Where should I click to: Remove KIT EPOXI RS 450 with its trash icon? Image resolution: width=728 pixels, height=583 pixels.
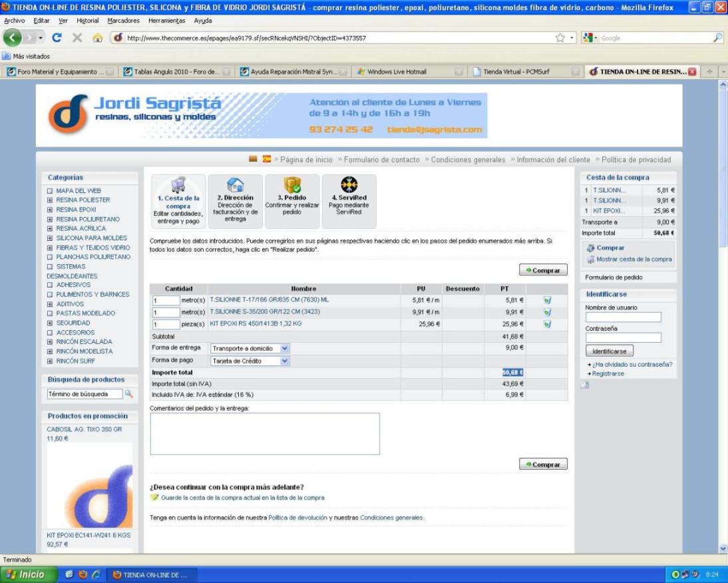click(x=548, y=324)
